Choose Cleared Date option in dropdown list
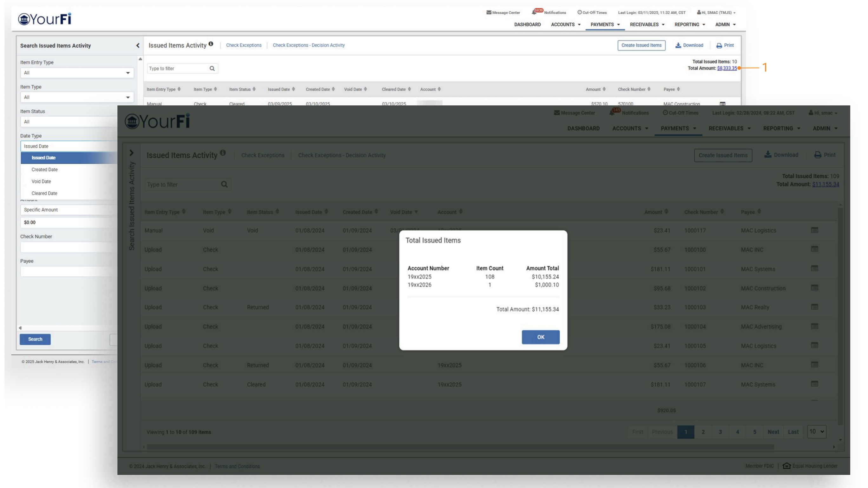This screenshot has width=868, height=488. pyautogui.click(x=44, y=194)
